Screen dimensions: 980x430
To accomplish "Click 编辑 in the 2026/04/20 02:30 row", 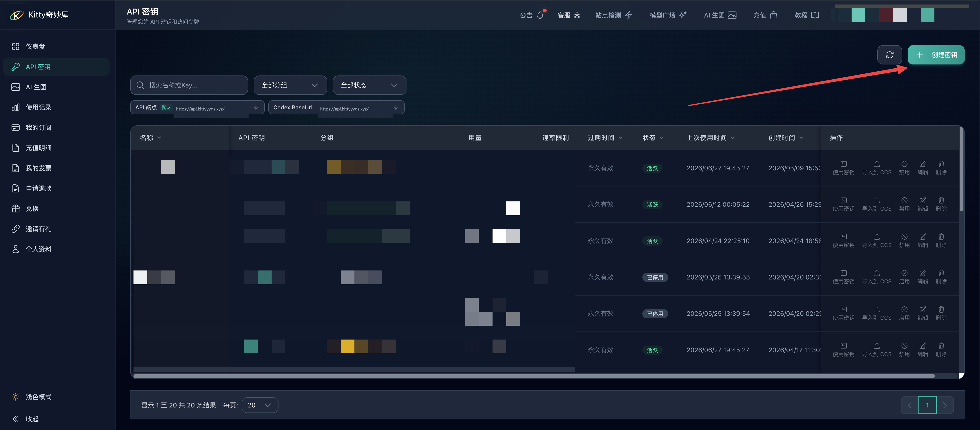I will [922, 277].
